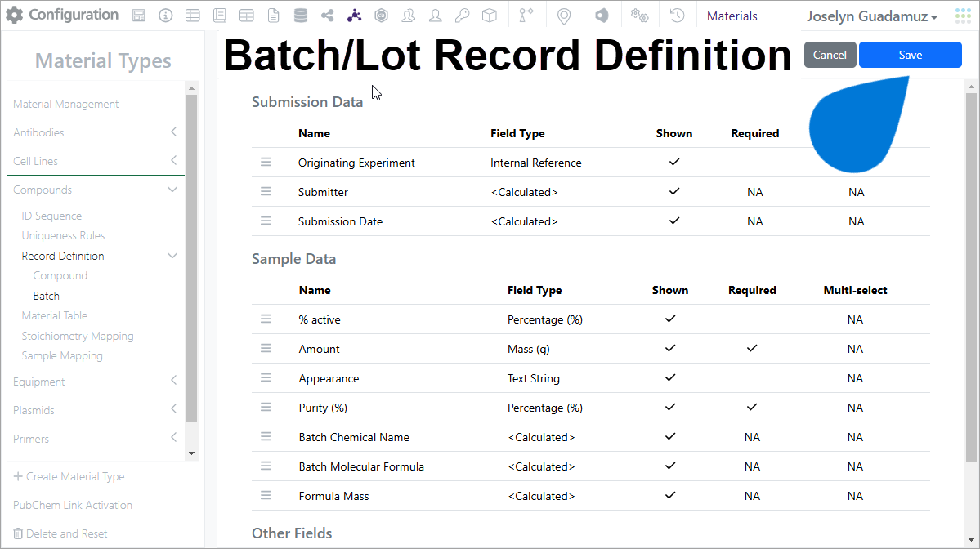Select ID Sequence in the sidebar
The width and height of the screenshot is (980, 549).
pyautogui.click(x=51, y=216)
